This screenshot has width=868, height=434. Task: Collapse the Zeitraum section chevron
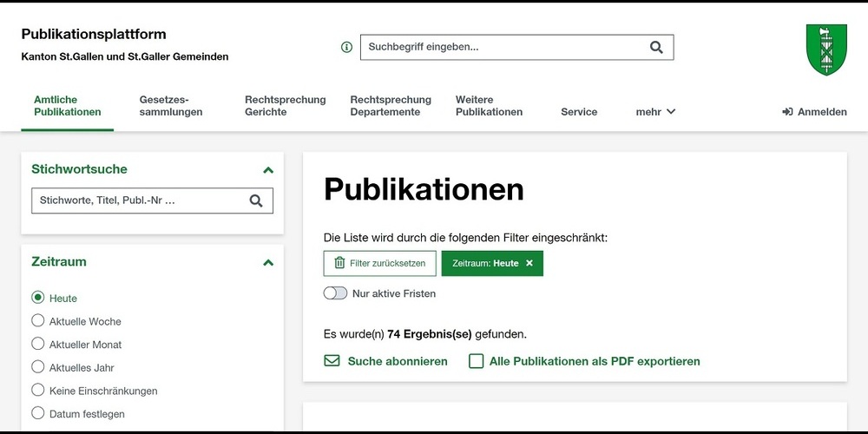[268, 262]
